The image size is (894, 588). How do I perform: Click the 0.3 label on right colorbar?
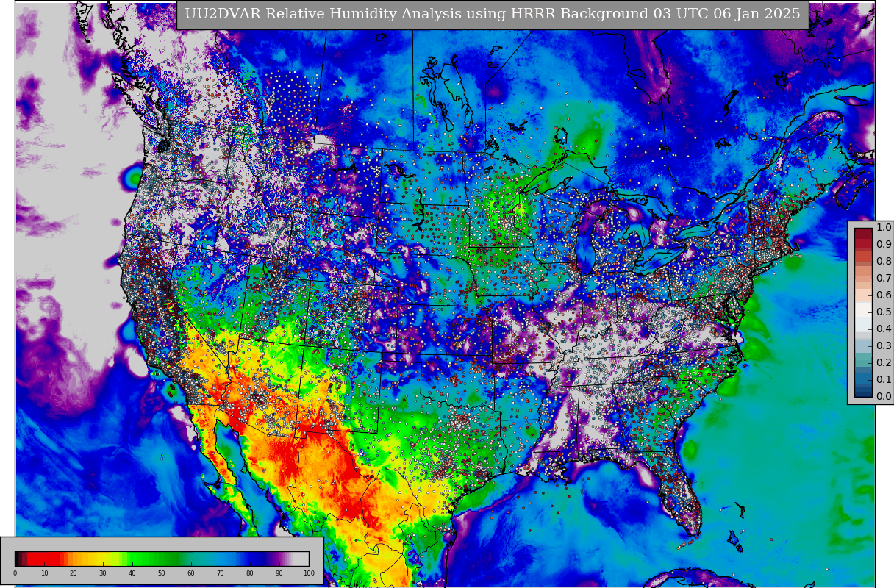884,346
